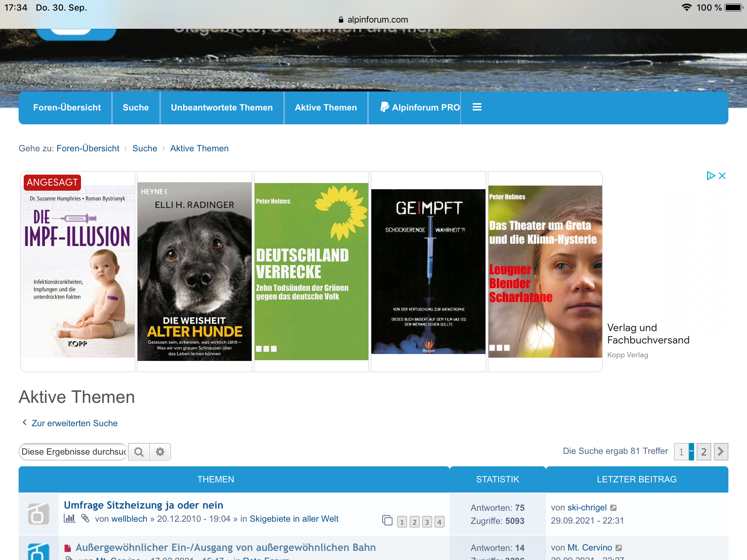Viewport: 747px width, 560px height.
Task: Open Alpinforum PRO PayPal menu item
Action: click(x=420, y=108)
